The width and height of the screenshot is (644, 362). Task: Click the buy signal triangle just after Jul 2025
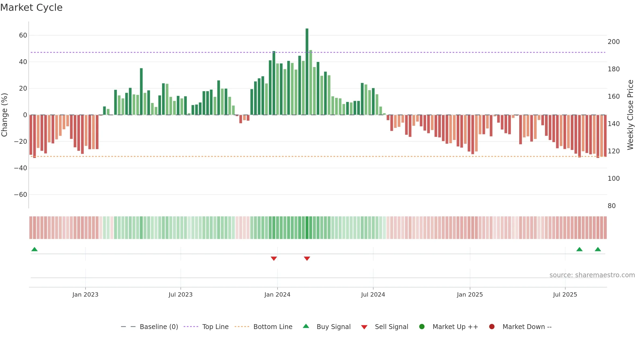tap(579, 249)
